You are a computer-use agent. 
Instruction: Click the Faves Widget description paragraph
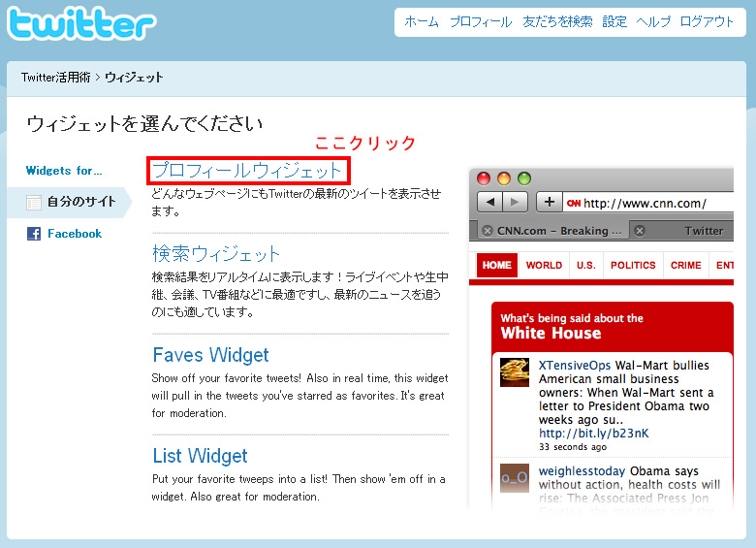[299, 396]
